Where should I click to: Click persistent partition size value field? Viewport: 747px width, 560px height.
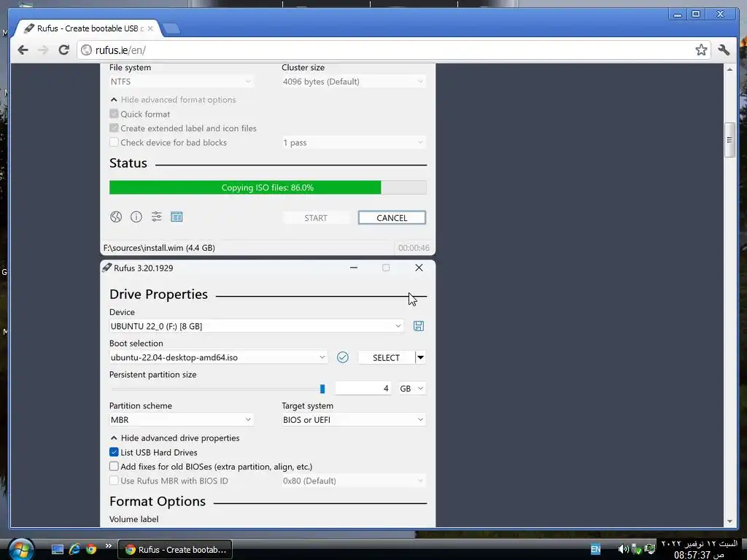[x=363, y=389]
